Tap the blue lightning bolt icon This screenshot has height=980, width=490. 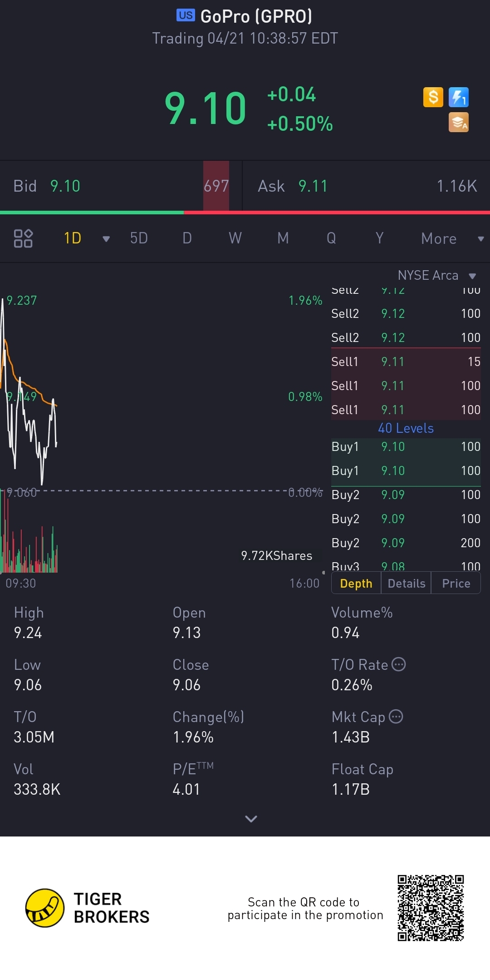458,97
